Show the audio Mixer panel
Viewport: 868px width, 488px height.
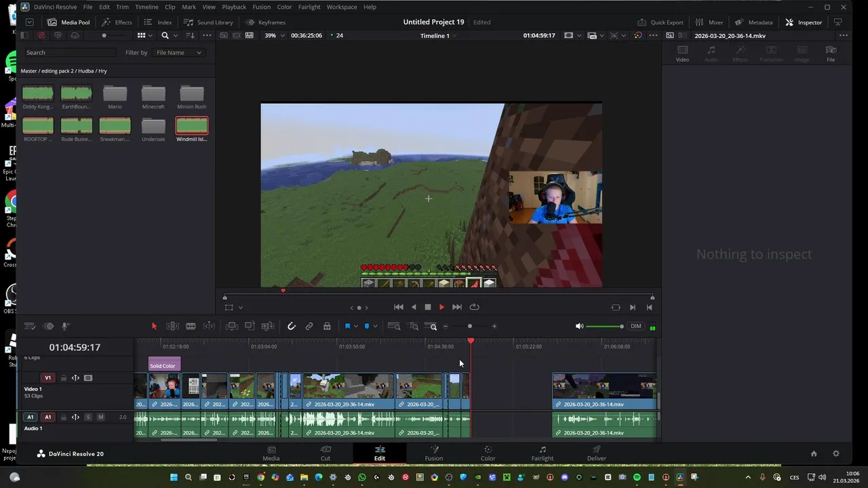[709, 22]
